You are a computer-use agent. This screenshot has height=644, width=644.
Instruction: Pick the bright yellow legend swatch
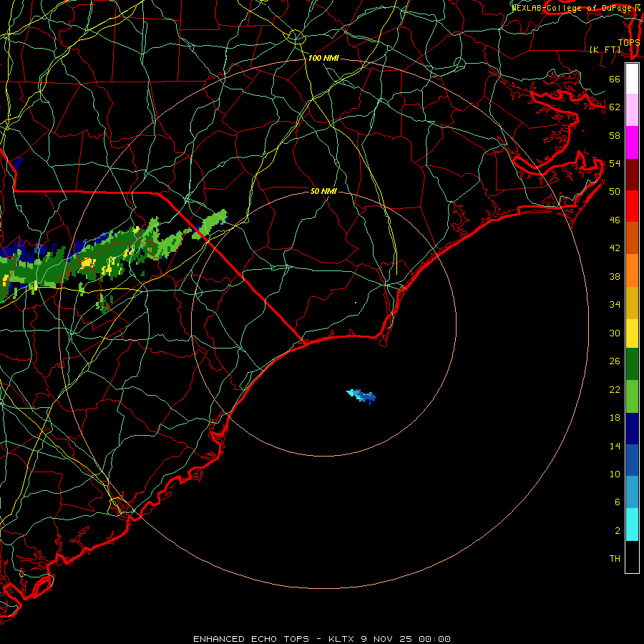tap(632, 333)
